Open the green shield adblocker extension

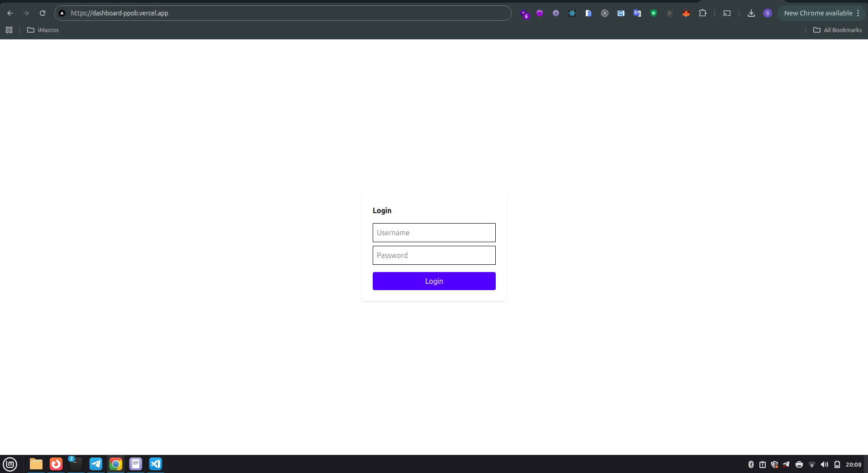[x=653, y=13]
